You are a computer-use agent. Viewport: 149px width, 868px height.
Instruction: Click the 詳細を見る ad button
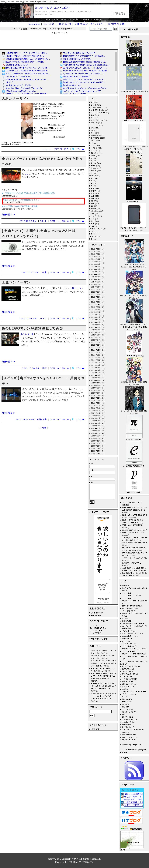point(119,14)
